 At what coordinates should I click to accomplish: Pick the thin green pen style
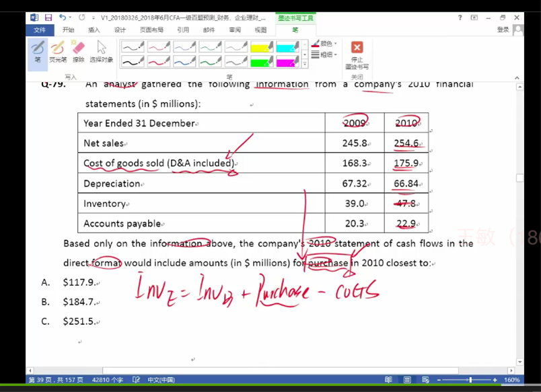pyautogui.click(x=210, y=46)
